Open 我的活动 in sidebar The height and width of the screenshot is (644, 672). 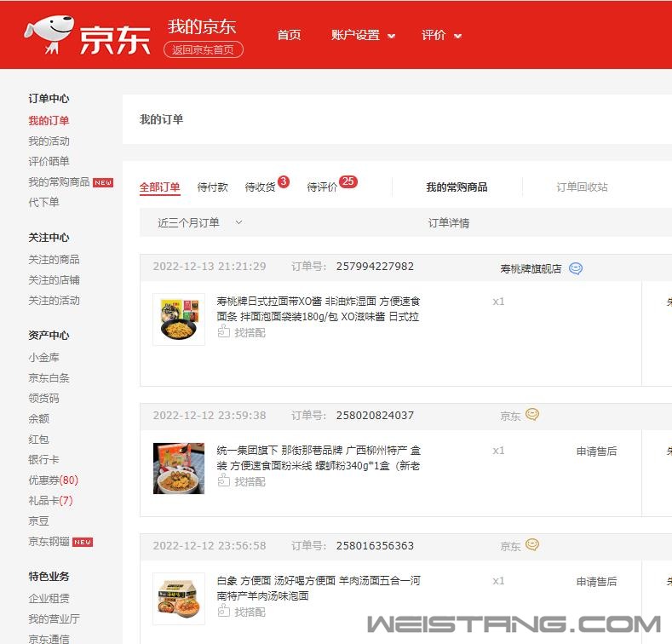49,141
